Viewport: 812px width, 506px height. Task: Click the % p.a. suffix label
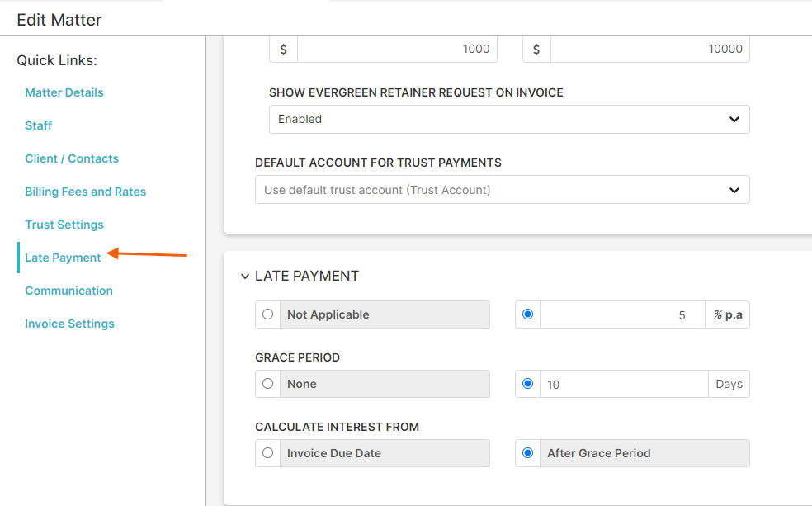(x=728, y=314)
